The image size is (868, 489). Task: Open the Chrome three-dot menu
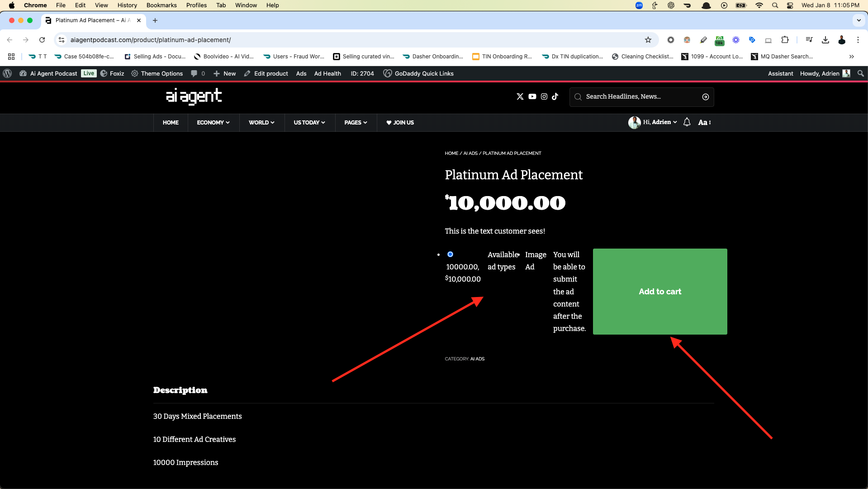point(858,40)
